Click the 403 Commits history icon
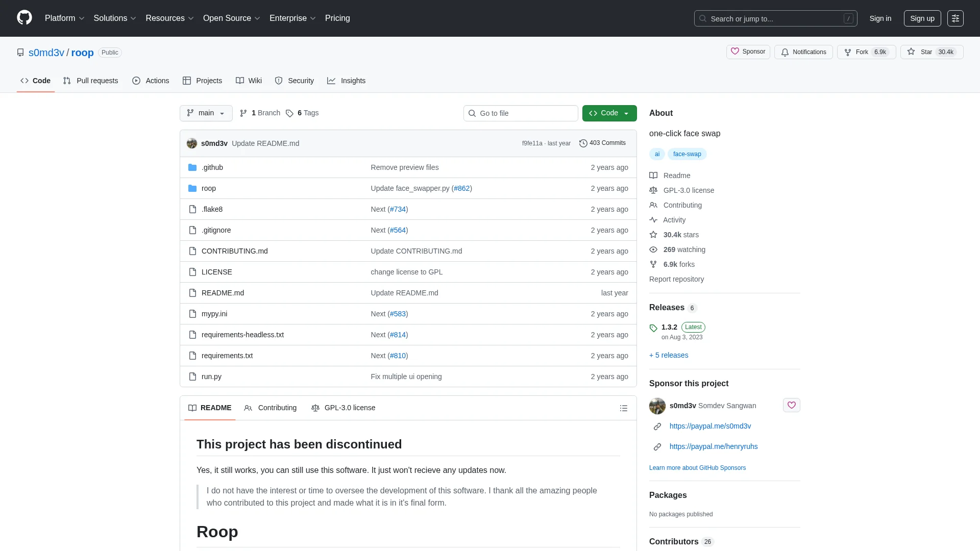Viewport: 980px width, 551px height. click(x=583, y=143)
